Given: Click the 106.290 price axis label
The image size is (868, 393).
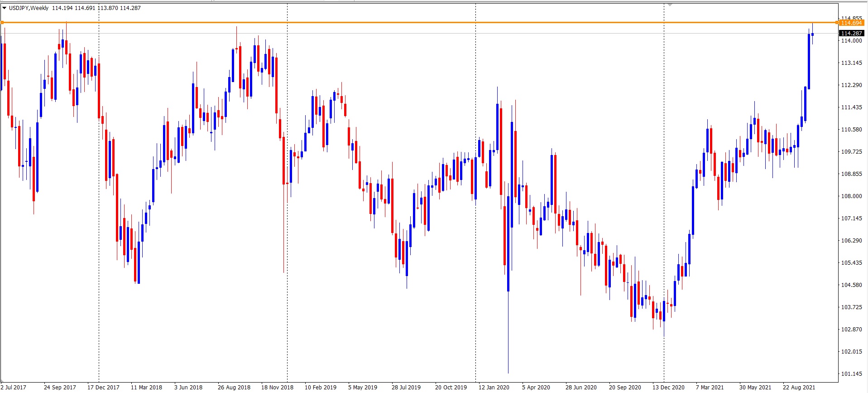Looking at the screenshot, I should click(x=851, y=240).
